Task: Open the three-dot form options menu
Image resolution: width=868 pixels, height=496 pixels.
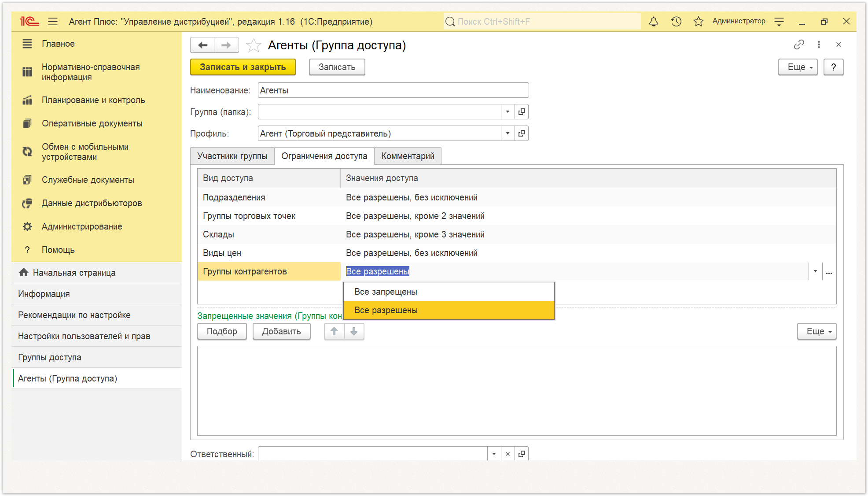Action: tap(819, 44)
